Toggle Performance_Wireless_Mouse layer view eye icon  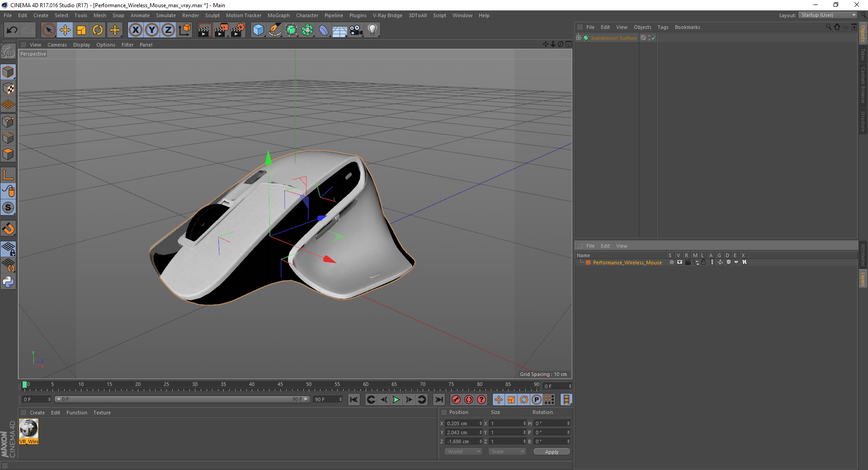coord(679,262)
